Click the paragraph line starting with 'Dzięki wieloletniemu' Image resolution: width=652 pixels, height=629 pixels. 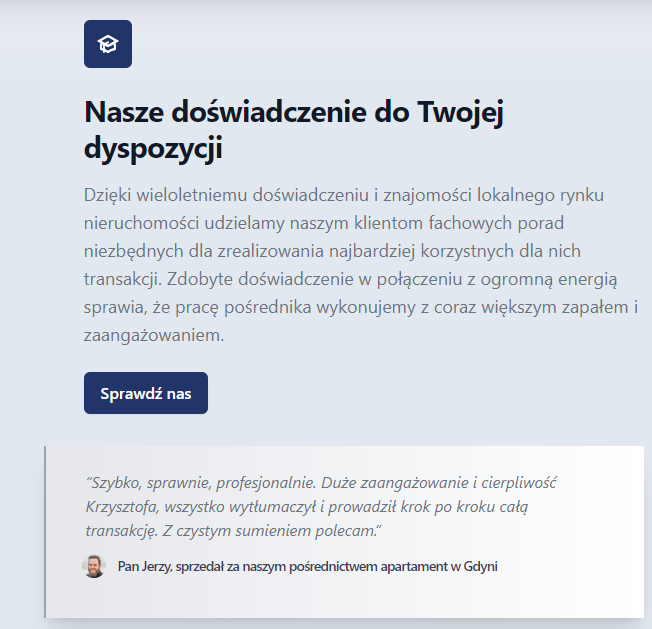[344, 194]
